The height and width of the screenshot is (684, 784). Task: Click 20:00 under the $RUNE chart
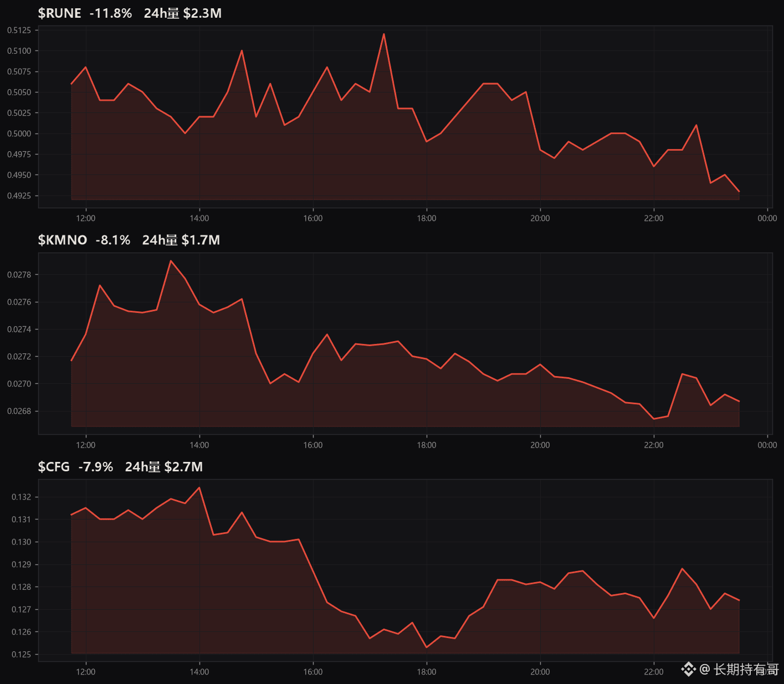540,218
